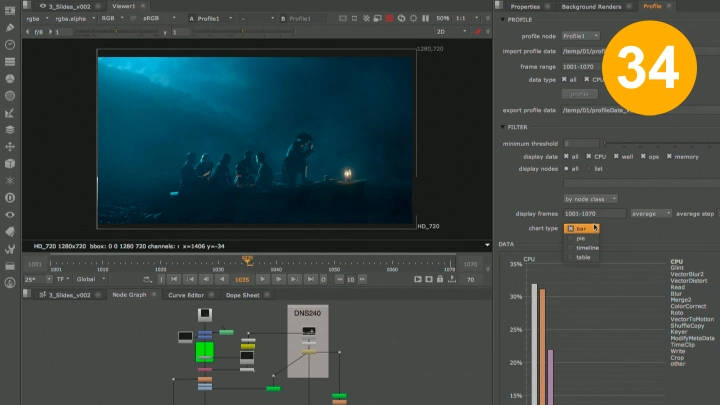Collapse the PROFILE section
Screen dimensions: 720x405
click(502, 20)
